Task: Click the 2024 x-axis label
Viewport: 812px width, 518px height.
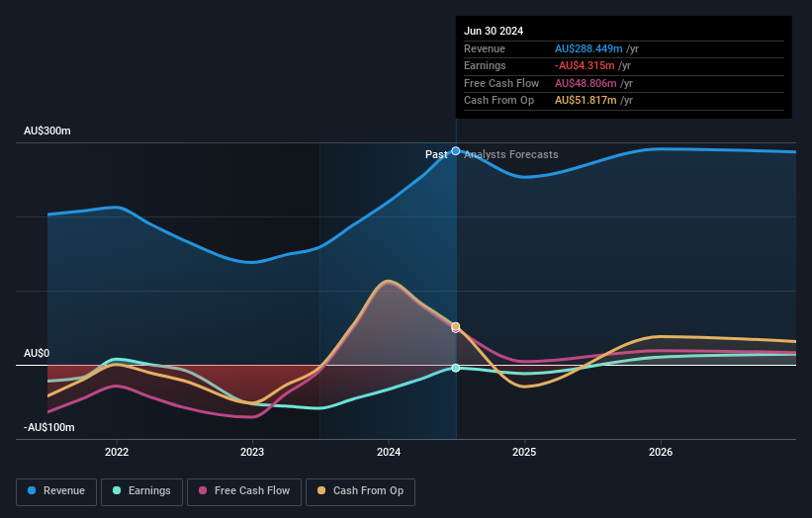Action: click(389, 452)
